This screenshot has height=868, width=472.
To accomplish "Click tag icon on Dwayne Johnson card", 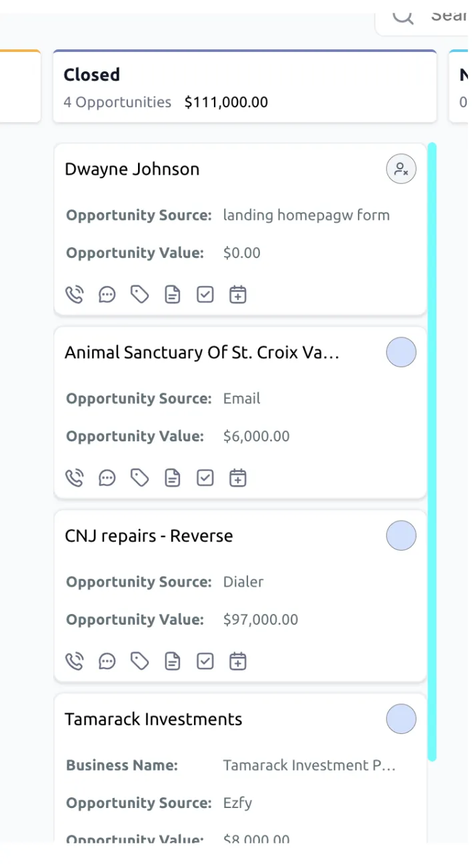I will [139, 295].
